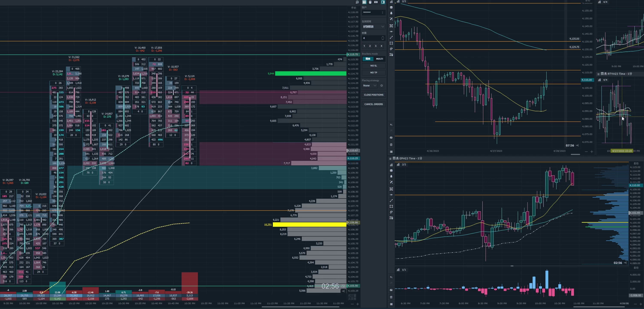
Task: Select the trend line drawing tool in top chart
Action: pyautogui.click(x=391, y=38)
